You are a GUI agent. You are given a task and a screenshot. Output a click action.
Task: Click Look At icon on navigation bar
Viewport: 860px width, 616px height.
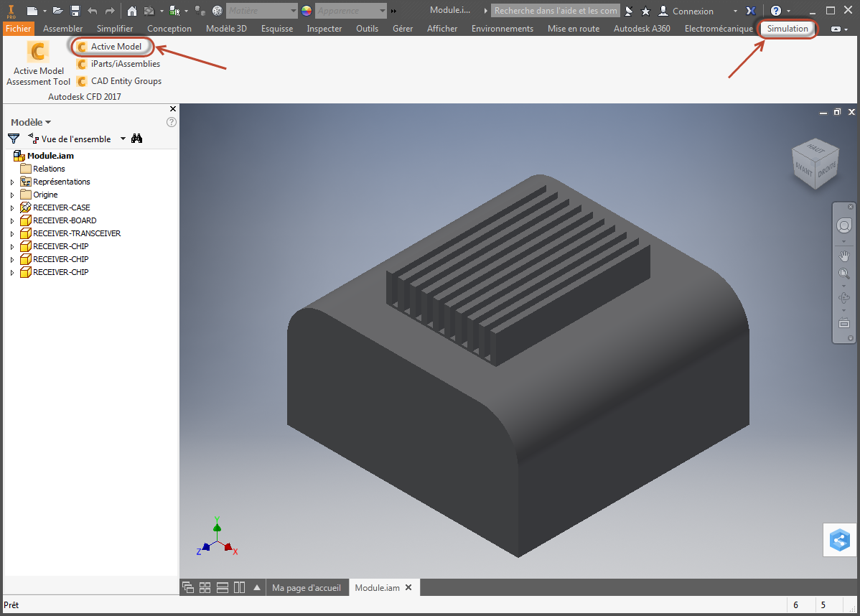tap(843, 323)
